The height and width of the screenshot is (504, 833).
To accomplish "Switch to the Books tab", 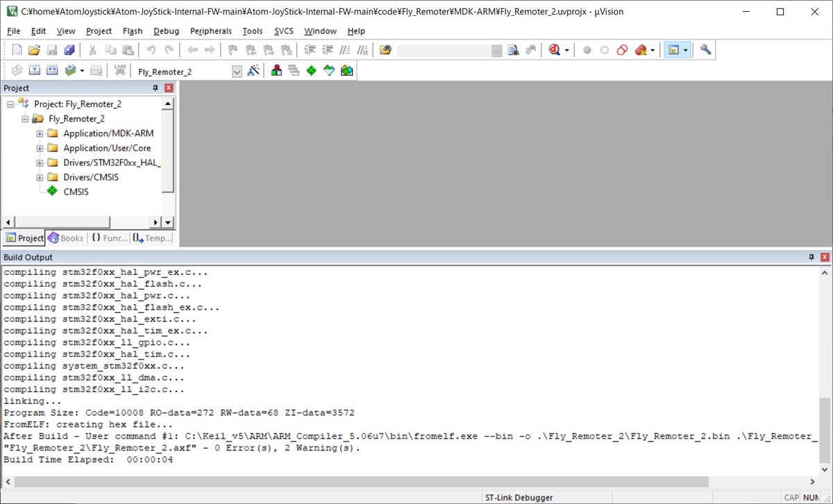I will coord(66,238).
